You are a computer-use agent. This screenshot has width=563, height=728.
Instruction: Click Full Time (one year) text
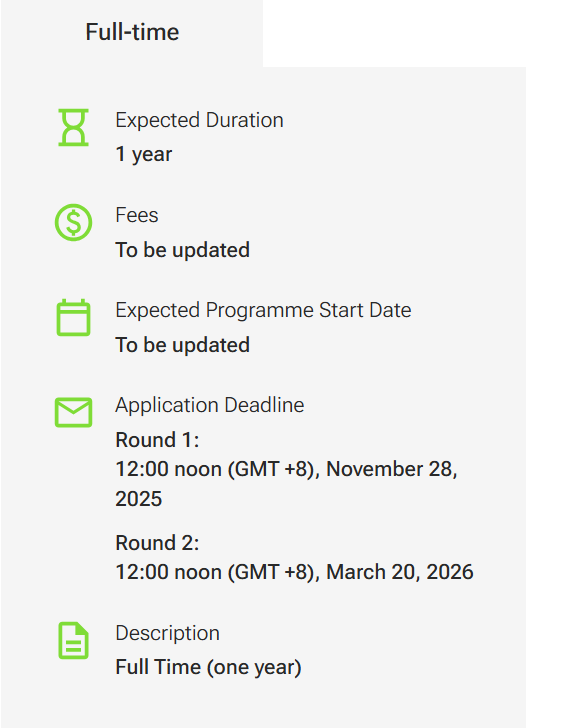tap(208, 668)
